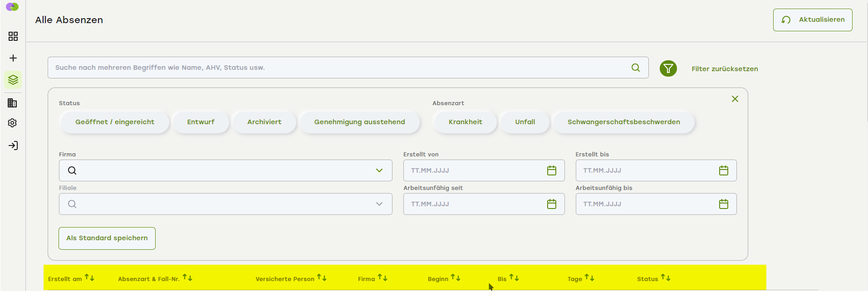Image resolution: width=868 pixels, height=291 pixels.
Task: Click the search magnifier icon in search bar
Action: (635, 68)
